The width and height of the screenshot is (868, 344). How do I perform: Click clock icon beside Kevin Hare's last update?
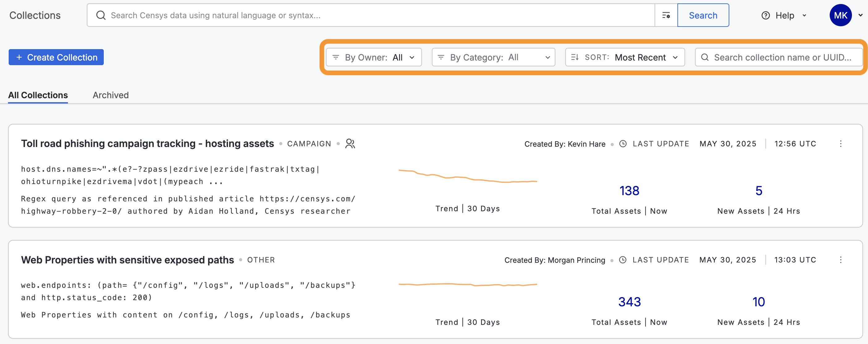623,144
